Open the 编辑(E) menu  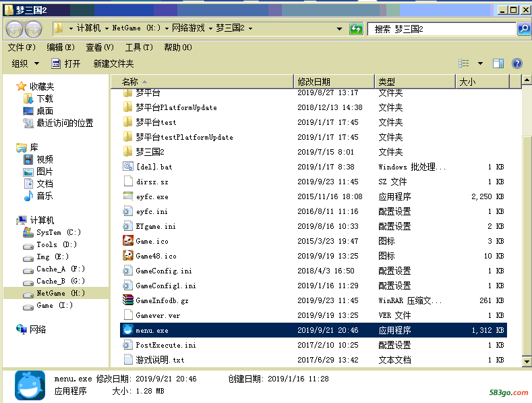(61, 47)
